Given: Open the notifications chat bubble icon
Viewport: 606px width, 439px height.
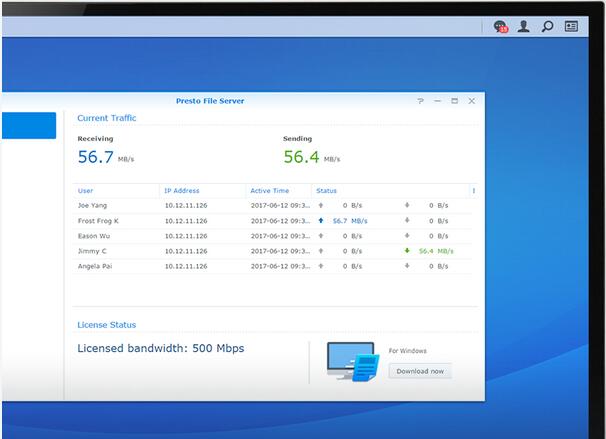Looking at the screenshot, I should click(x=500, y=27).
